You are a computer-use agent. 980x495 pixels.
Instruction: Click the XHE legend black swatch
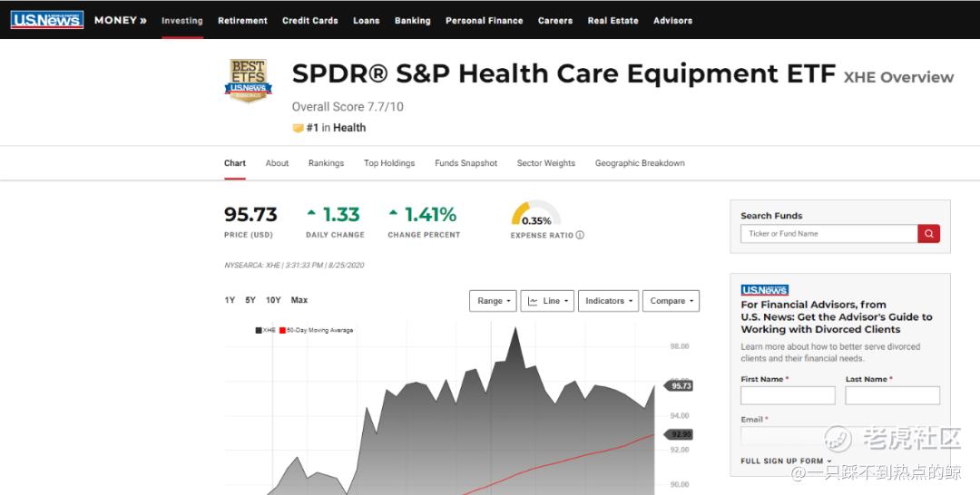click(258, 330)
